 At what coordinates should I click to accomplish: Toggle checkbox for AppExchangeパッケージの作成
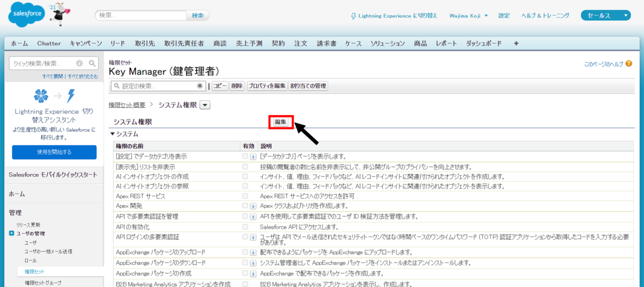[245, 273]
